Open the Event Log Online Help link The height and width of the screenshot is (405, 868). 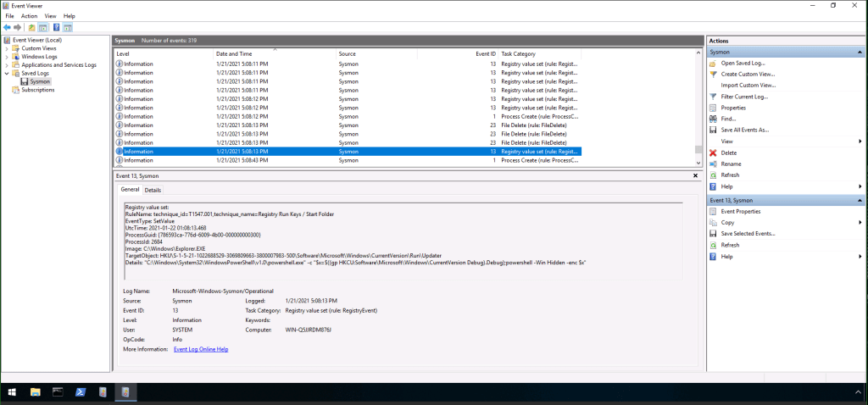(x=201, y=349)
